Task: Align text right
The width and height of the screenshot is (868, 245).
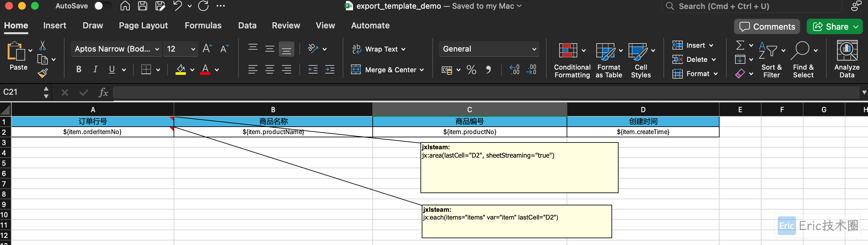Action: coord(287,70)
